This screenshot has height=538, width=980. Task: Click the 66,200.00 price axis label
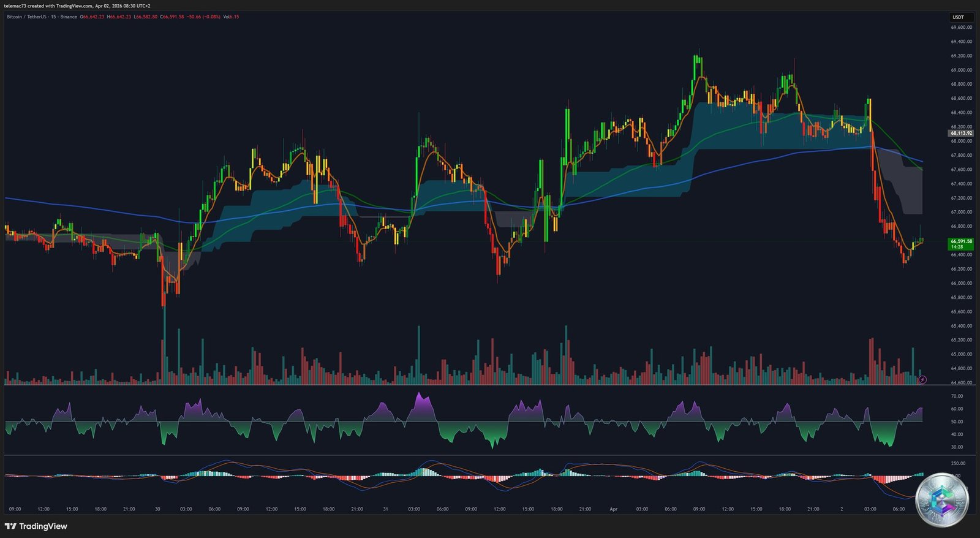point(962,269)
